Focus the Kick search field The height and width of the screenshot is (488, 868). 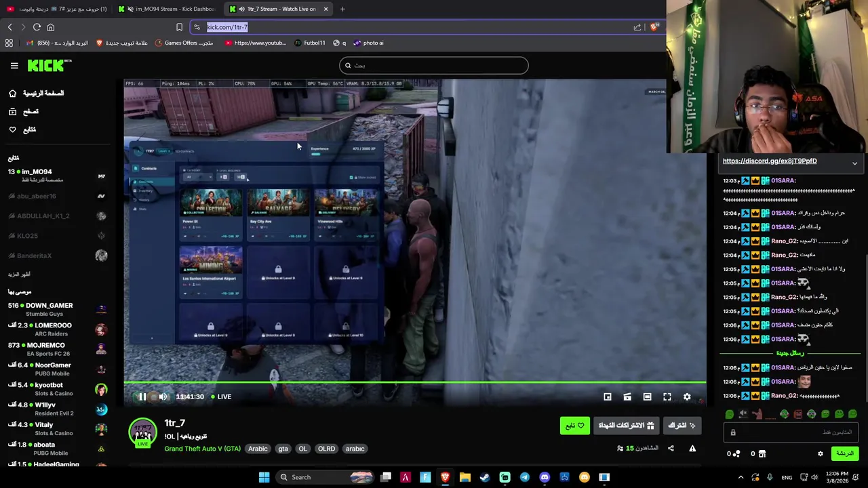coord(434,65)
